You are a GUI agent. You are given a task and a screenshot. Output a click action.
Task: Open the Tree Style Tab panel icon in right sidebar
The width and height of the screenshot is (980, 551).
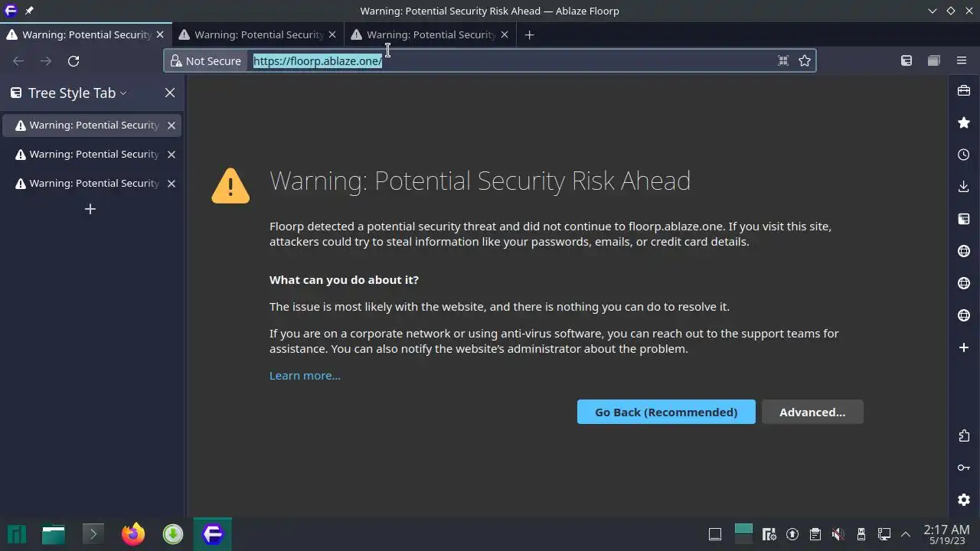[964, 219]
